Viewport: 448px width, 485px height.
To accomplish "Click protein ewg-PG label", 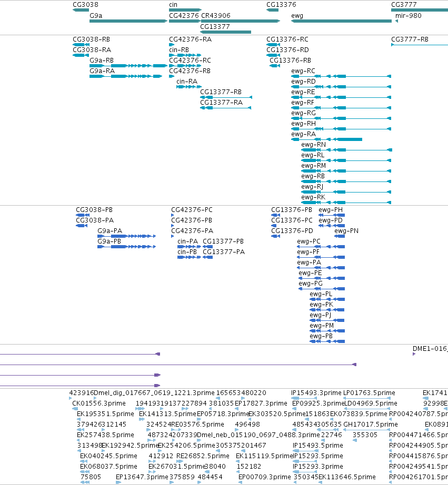I will pos(311,284).
